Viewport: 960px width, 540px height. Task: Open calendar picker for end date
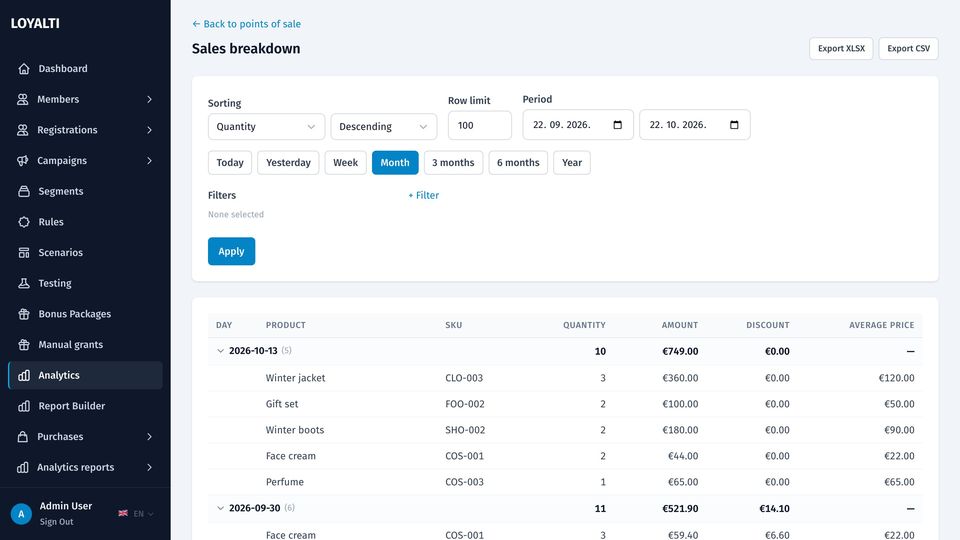tap(734, 125)
